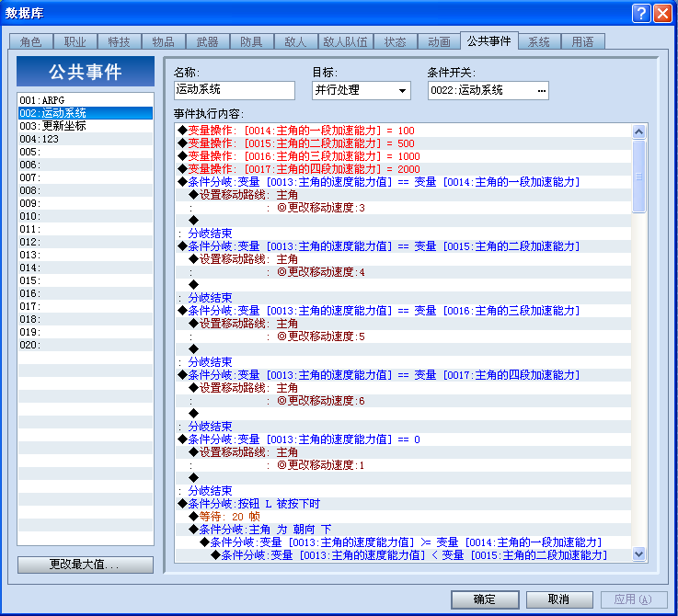Select 条件分歧 变量 0013 == 0 line
678x616 pixels.
coord(403,439)
